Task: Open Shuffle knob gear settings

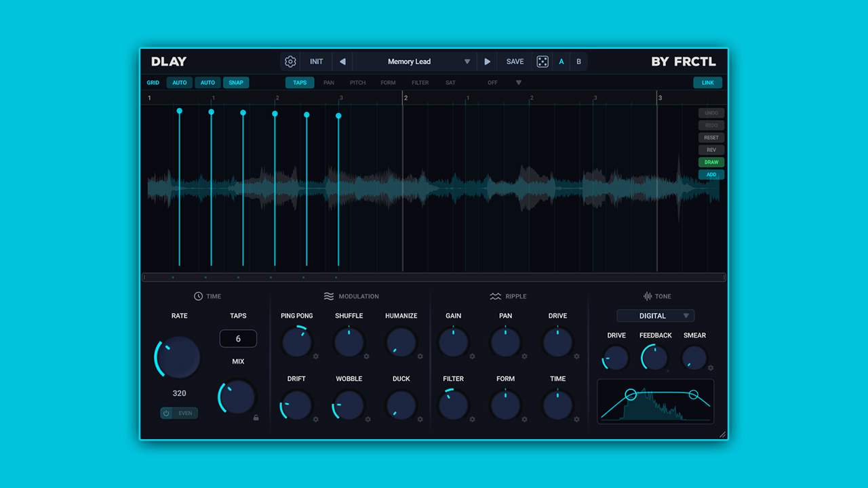Action: (367, 356)
